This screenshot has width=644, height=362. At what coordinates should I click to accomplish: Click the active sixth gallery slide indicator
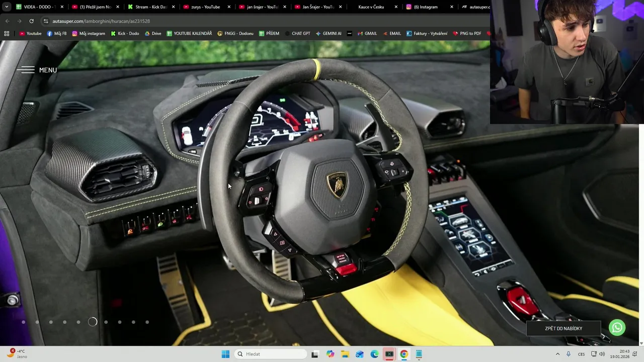93,322
